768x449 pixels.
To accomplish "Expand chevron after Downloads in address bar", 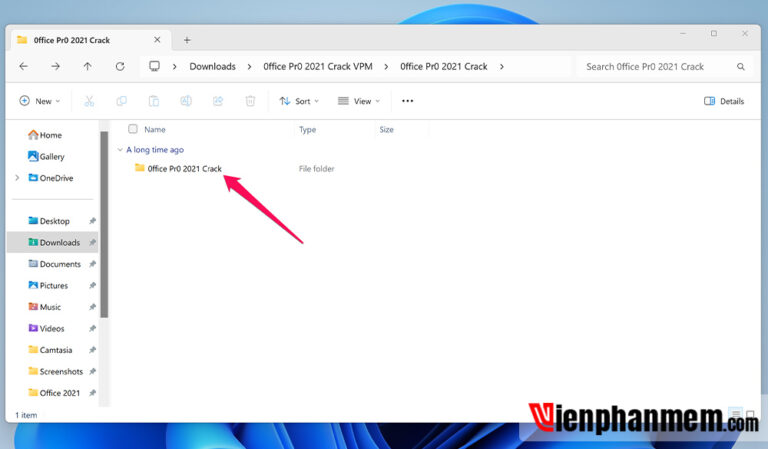I will [x=249, y=67].
